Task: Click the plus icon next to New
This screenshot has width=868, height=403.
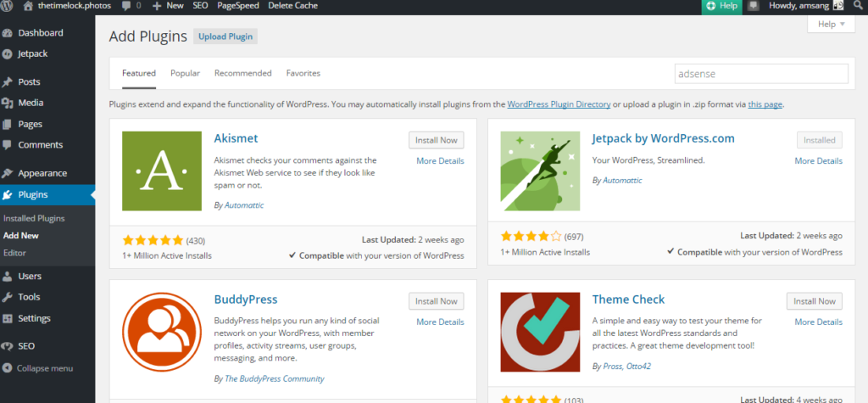Action: [157, 6]
